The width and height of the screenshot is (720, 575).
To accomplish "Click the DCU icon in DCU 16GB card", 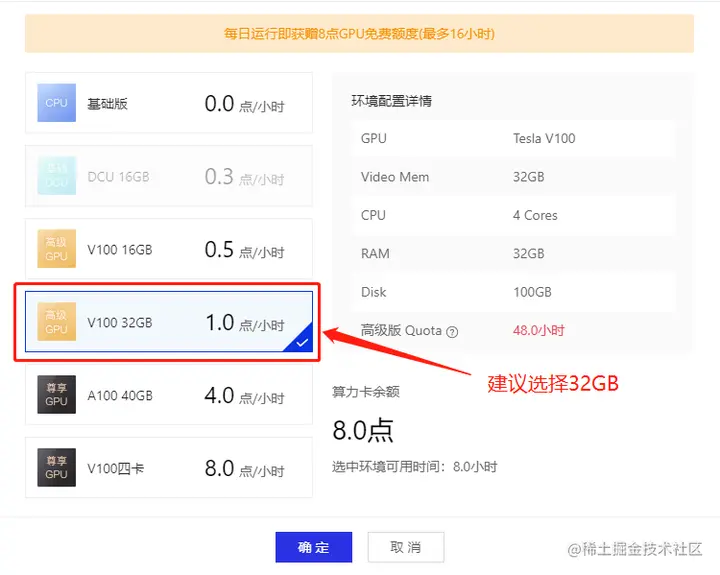I will click(x=56, y=176).
